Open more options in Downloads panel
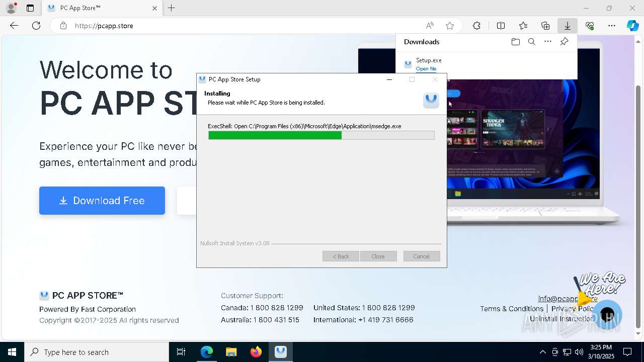 548,42
